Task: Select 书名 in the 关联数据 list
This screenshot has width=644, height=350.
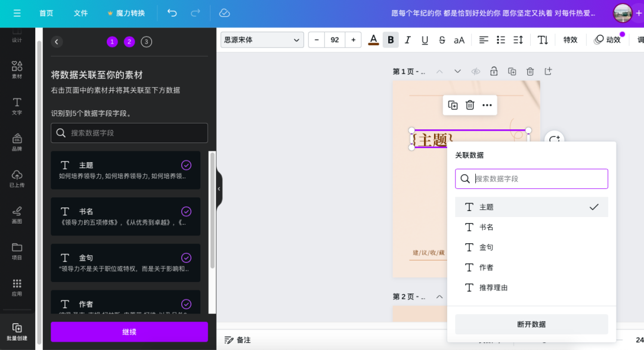Action: 531,227
